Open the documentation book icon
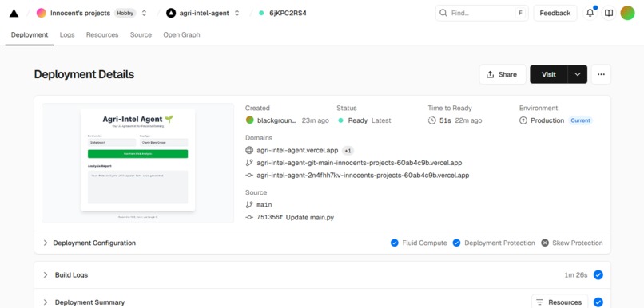The width and height of the screenshot is (644, 308). [x=609, y=13]
